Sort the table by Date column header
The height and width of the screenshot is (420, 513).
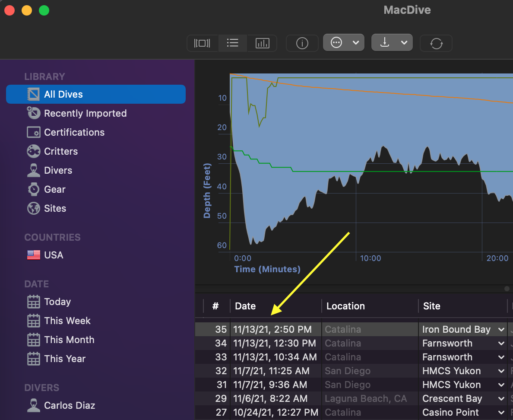tap(245, 306)
